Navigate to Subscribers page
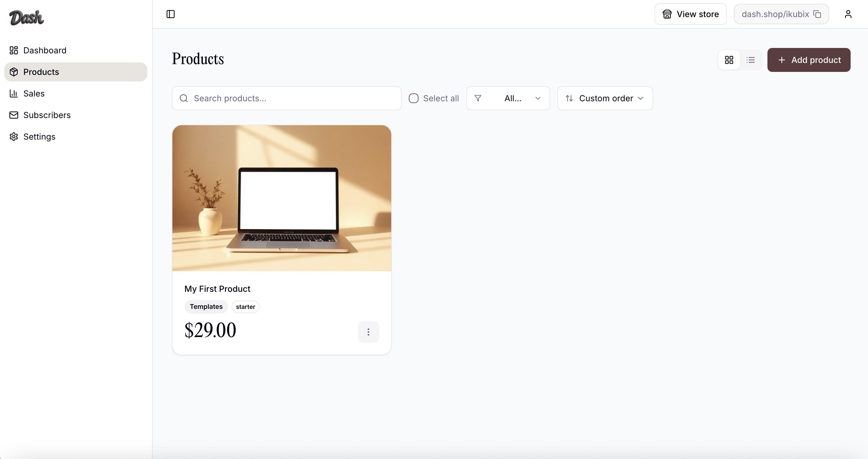The image size is (868, 459). point(47,115)
